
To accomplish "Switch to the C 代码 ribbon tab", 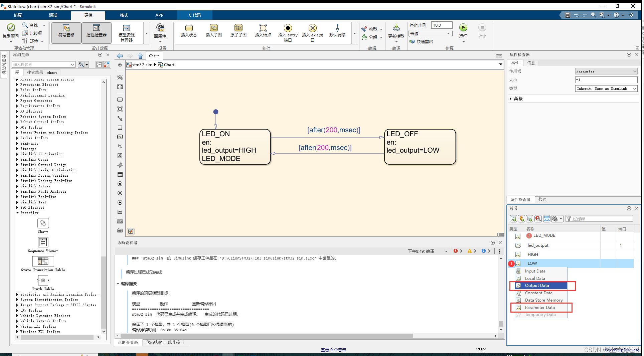I will click(x=195, y=15).
